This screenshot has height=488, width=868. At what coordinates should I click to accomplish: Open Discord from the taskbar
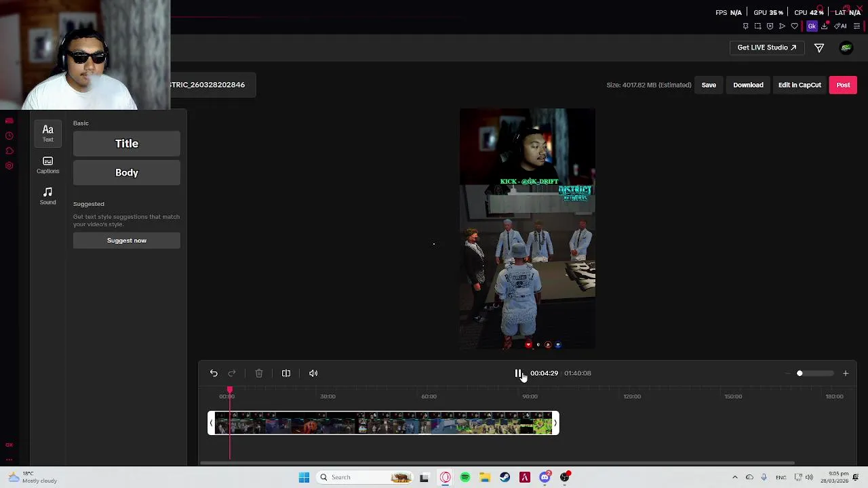[545, 477]
